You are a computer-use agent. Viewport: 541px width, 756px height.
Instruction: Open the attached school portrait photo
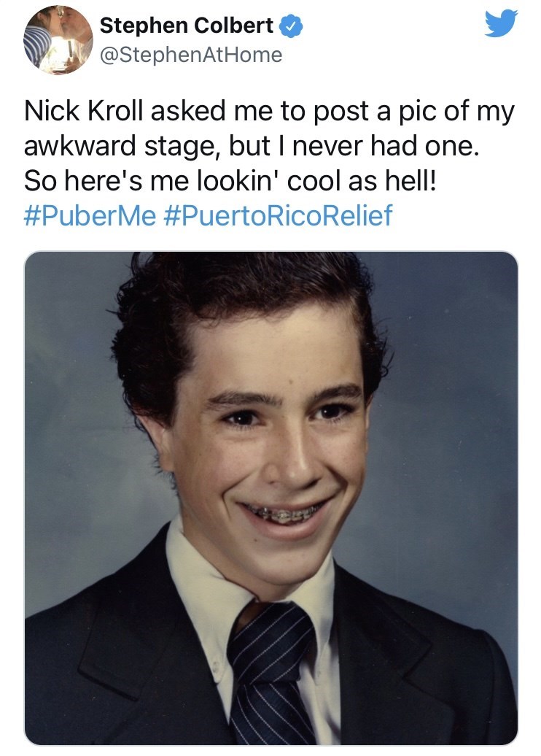(x=270, y=498)
